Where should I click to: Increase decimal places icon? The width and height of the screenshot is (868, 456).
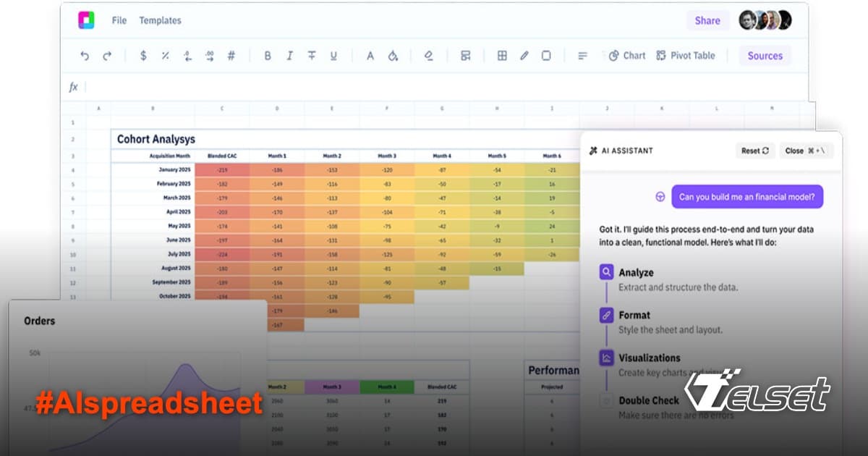(210, 56)
